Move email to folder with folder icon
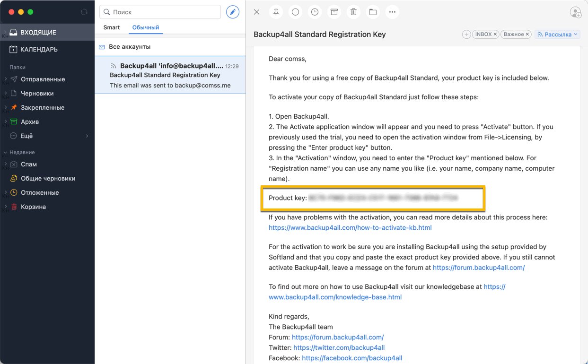 tap(373, 12)
